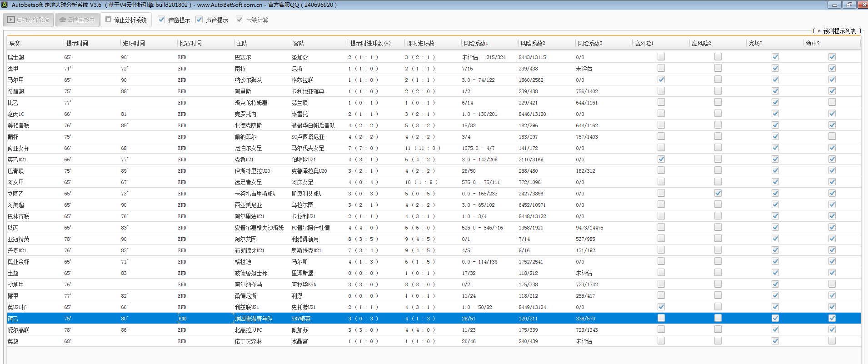Toggle 命中? checkbox in 比乙 row
The image size is (868, 364).
[x=832, y=102]
